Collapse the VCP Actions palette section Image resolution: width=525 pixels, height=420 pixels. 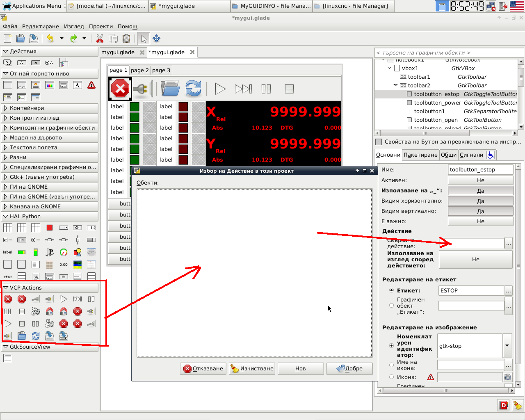[49, 288]
